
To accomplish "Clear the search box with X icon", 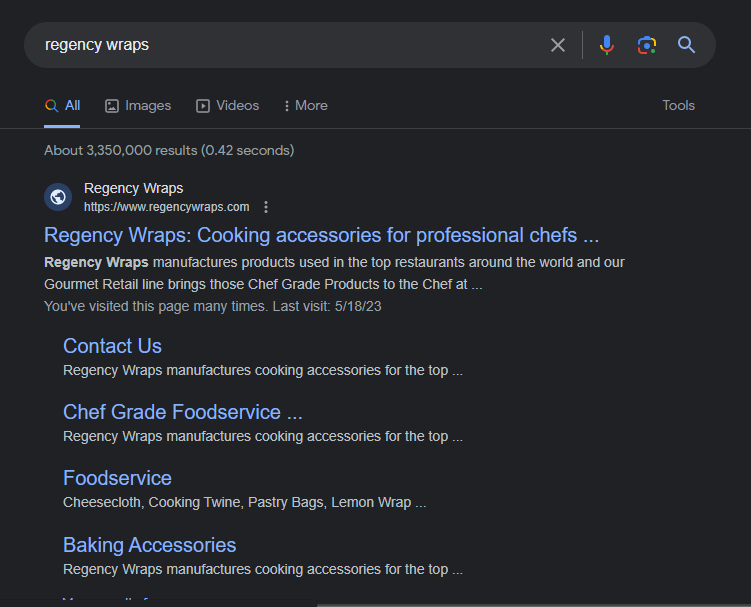I will tap(558, 45).
